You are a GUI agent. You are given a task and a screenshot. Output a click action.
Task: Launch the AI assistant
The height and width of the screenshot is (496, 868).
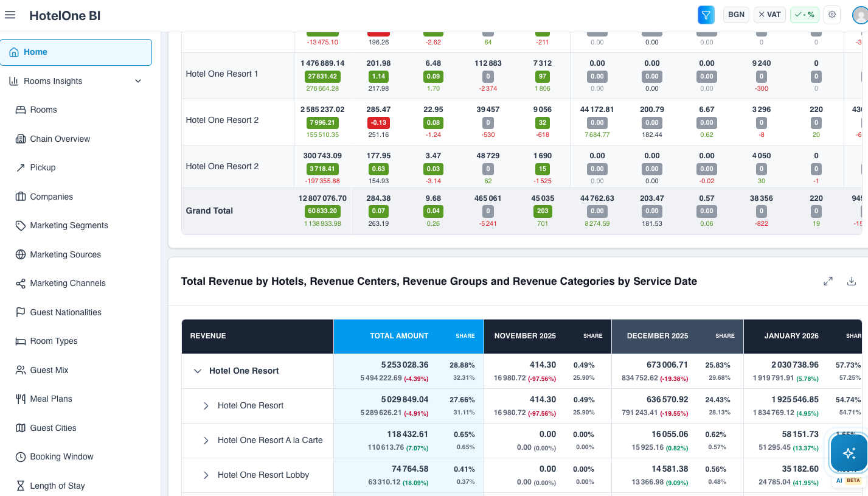pos(849,453)
